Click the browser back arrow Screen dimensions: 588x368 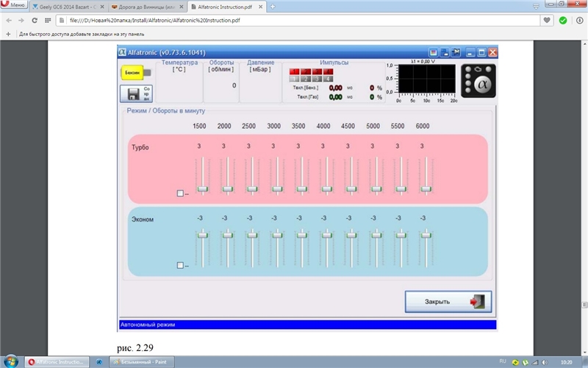[x=9, y=20]
